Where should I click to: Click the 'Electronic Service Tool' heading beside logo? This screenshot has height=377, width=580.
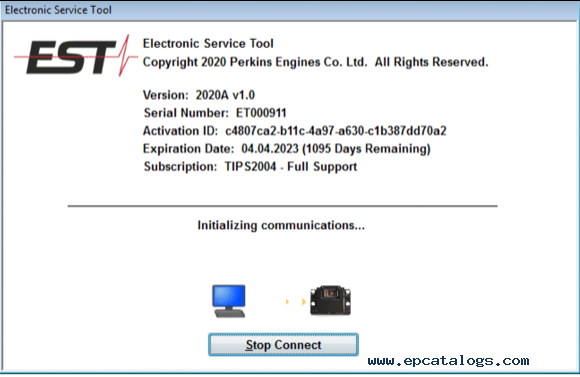pyautogui.click(x=208, y=43)
